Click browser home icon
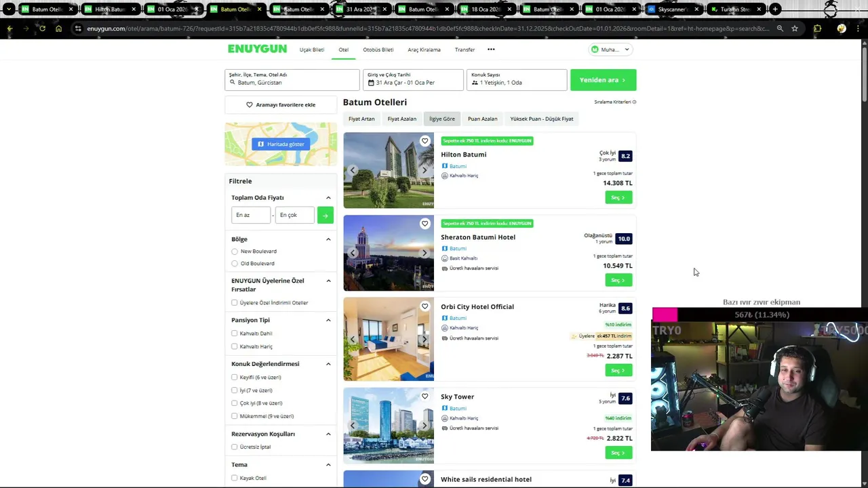 [58, 28]
